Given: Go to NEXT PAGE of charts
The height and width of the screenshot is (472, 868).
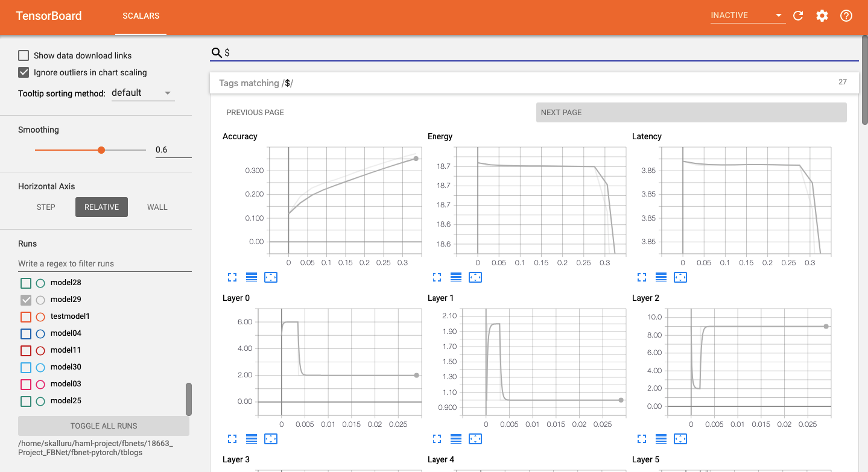Looking at the screenshot, I should point(691,113).
